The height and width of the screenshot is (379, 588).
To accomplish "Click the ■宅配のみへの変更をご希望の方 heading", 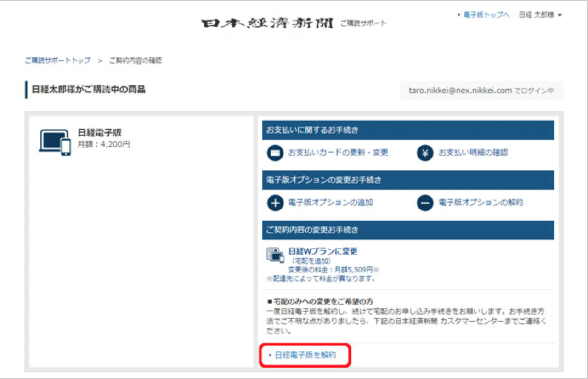I will [320, 302].
